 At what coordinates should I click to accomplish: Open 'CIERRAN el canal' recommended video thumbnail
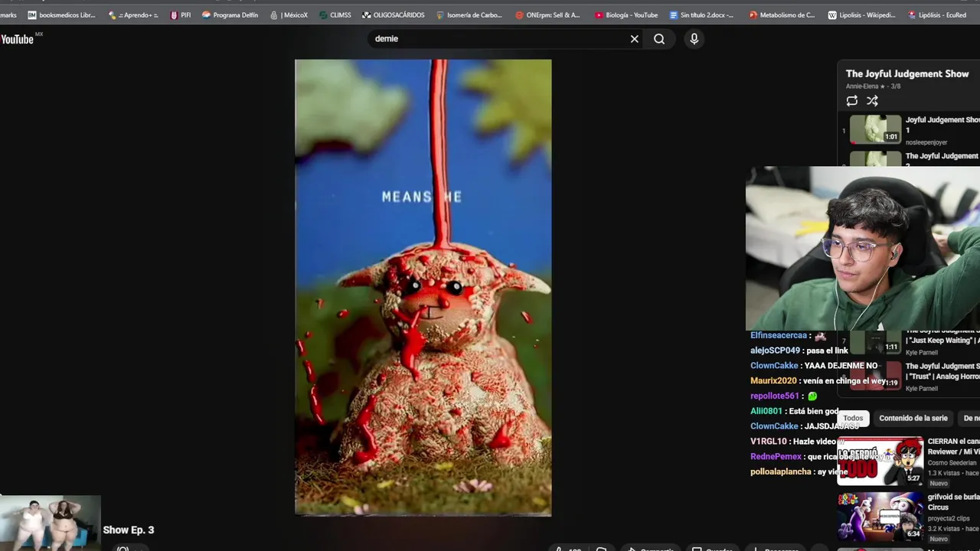880,461
